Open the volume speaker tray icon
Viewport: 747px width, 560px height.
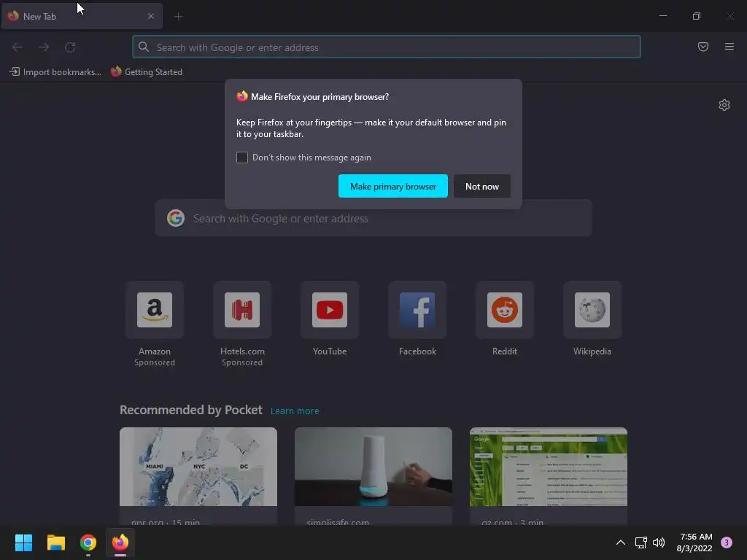coord(659,542)
